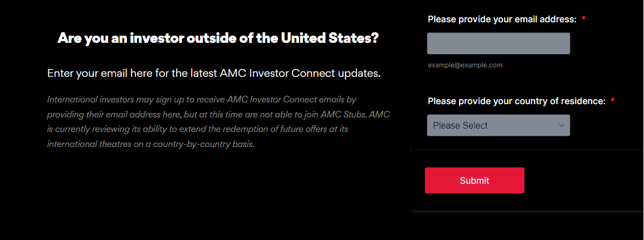Click the "Please Select" placeholder text
The height and width of the screenshot is (240, 644).
tap(460, 125)
